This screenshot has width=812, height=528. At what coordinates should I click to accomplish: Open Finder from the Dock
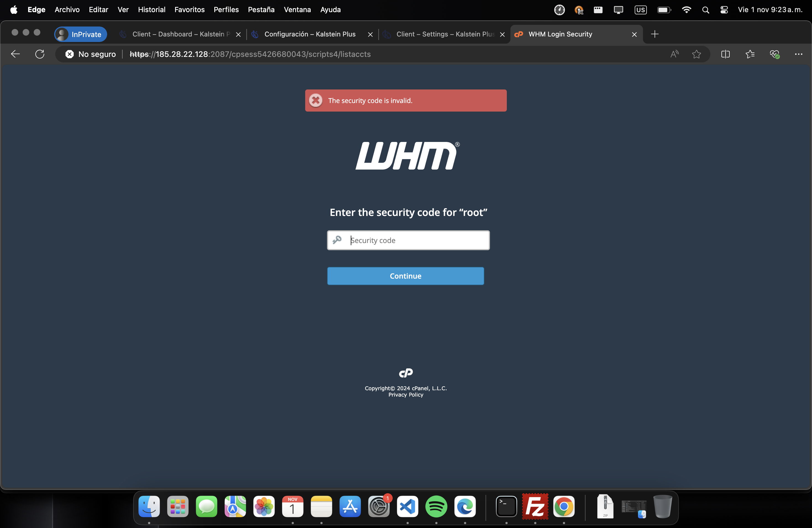click(x=149, y=506)
